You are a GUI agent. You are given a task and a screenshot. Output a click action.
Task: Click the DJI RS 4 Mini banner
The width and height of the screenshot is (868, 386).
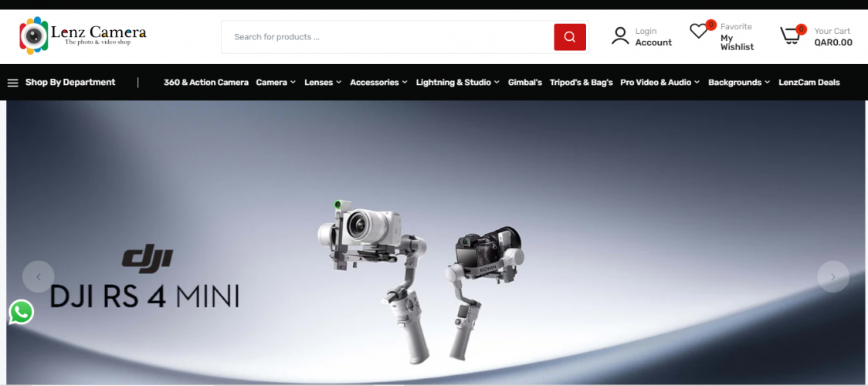point(436,242)
